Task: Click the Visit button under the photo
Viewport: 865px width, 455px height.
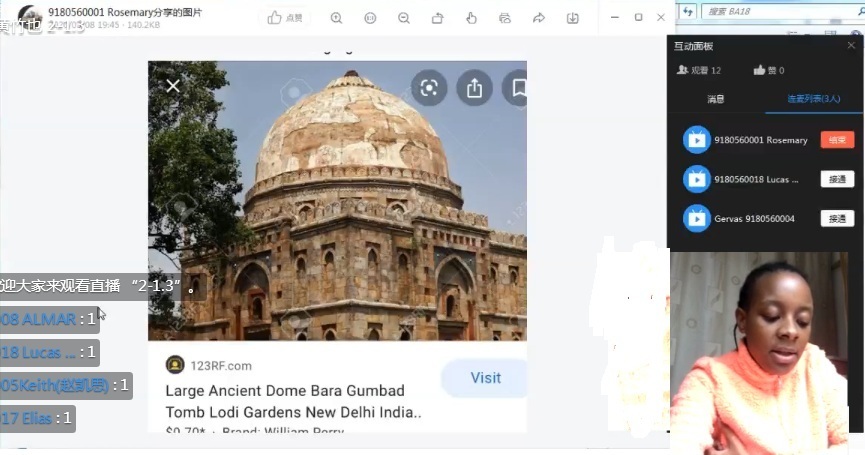Action: (x=485, y=378)
